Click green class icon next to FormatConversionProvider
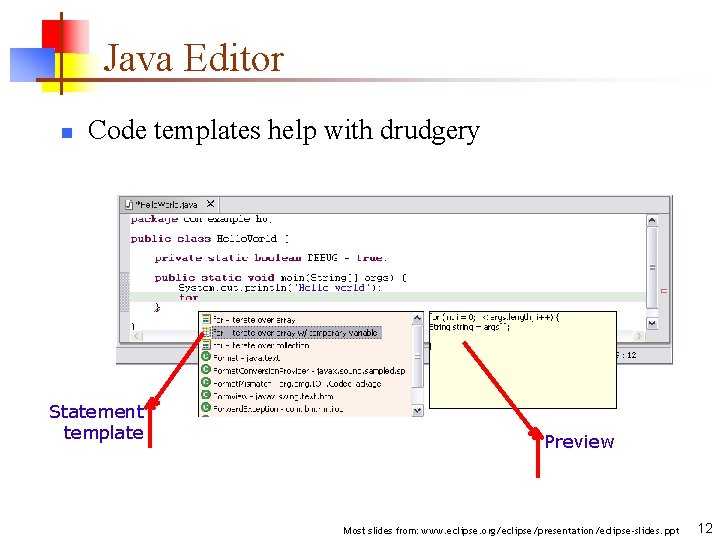The width and height of the screenshot is (720, 540). pyautogui.click(x=206, y=370)
